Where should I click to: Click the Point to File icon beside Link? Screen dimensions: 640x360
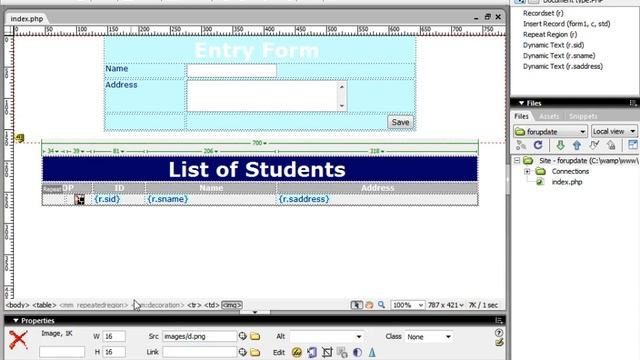coord(242,352)
